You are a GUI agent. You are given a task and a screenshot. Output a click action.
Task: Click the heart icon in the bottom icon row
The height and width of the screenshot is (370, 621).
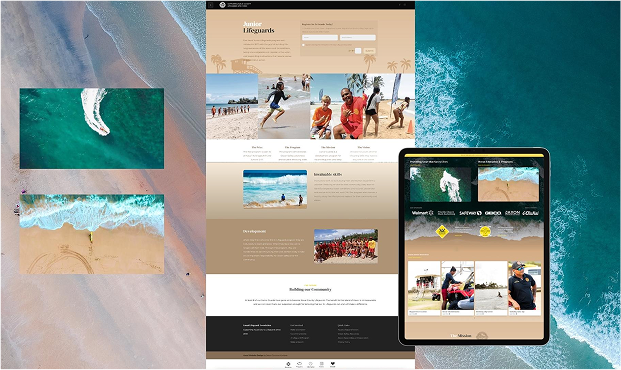pyautogui.click(x=333, y=364)
